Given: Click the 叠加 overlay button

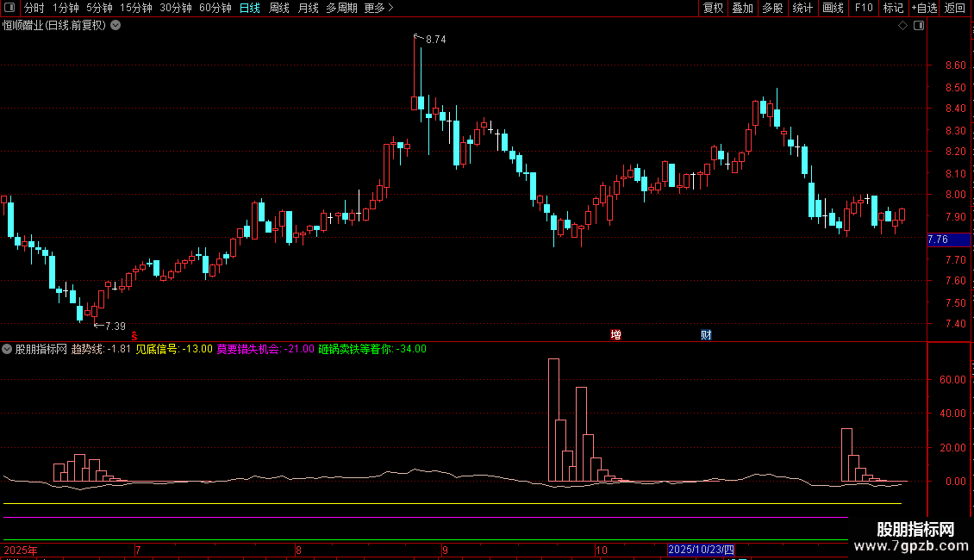Looking at the screenshot, I should point(742,8).
